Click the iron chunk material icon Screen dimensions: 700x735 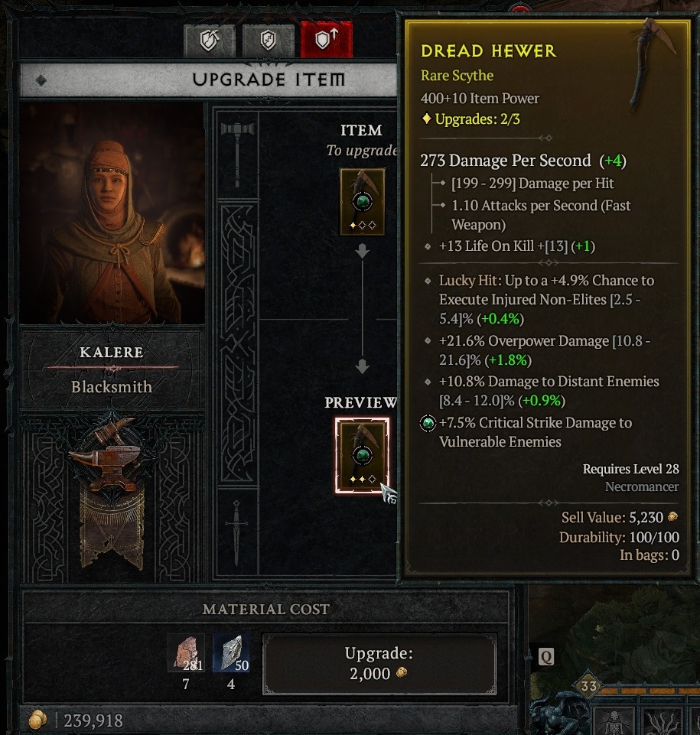point(186,652)
